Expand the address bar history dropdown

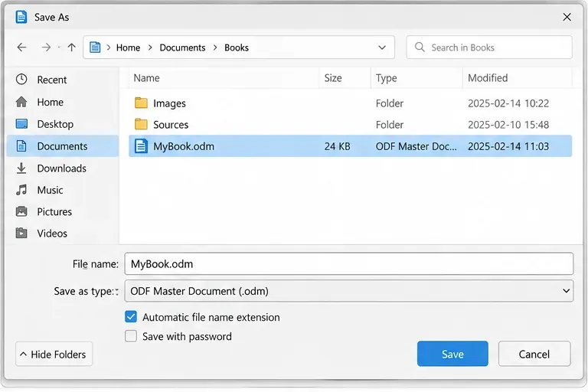(382, 47)
